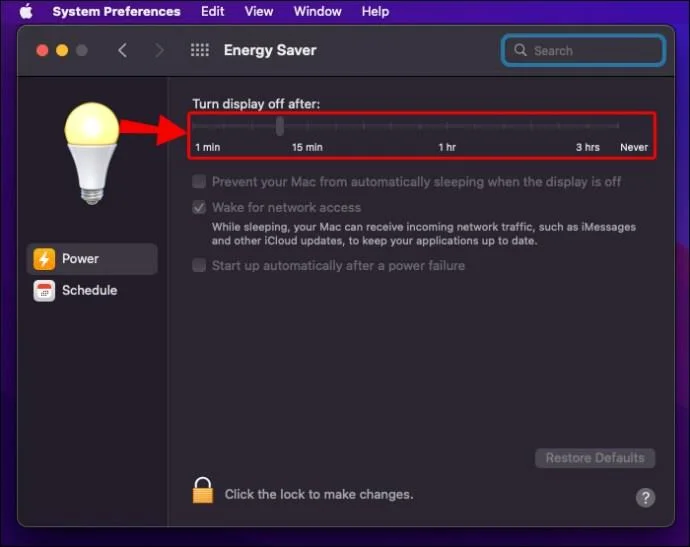This screenshot has width=690, height=547.
Task: Select Power in the sidebar
Action: [x=92, y=259]
